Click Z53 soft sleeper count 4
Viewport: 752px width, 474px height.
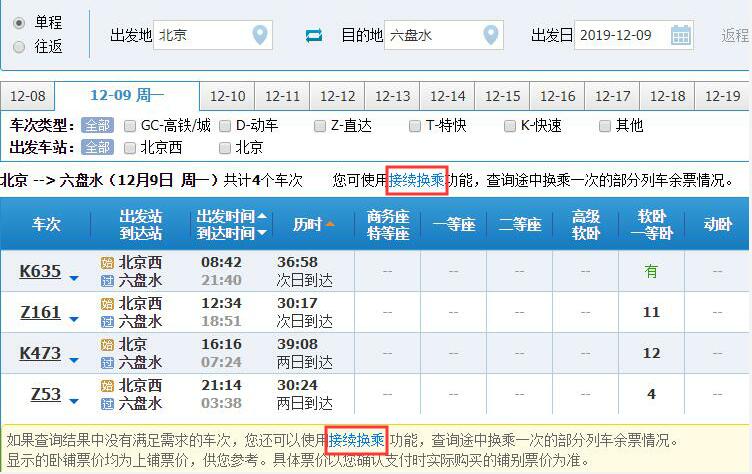tap(651, 394)
